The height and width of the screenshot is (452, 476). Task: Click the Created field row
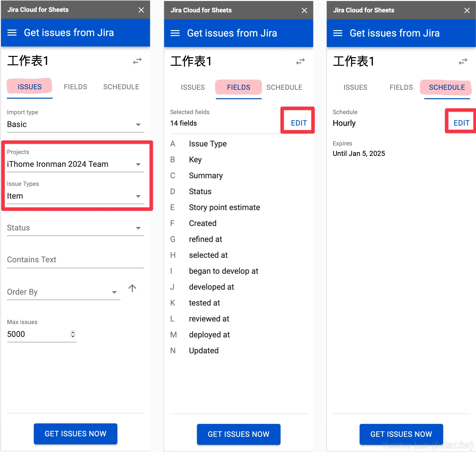click(x=239, y=223)
